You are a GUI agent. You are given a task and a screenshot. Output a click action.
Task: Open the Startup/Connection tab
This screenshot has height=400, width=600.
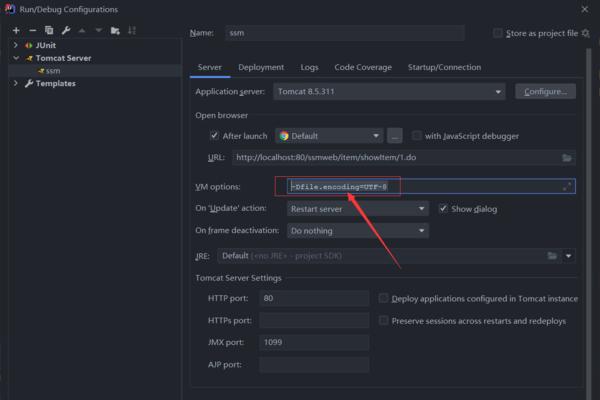click(x=444, y=67)
